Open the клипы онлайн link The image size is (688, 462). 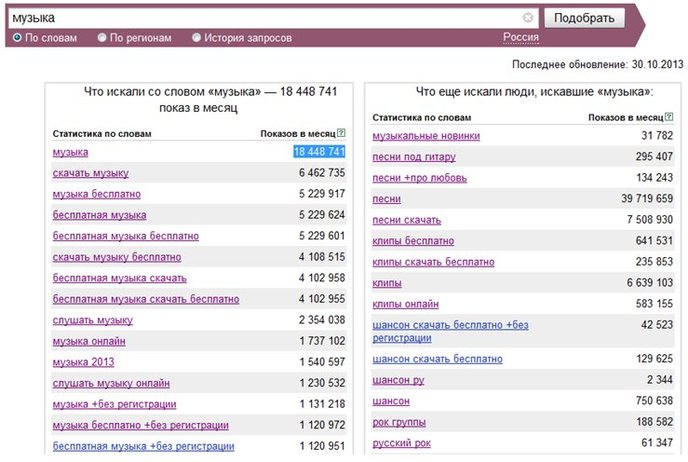point(405,304)
